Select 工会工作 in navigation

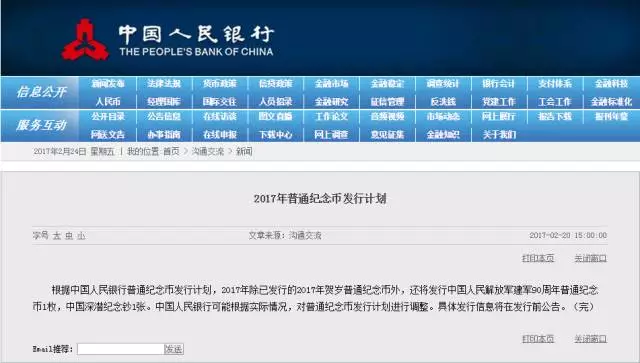point(555,101)
